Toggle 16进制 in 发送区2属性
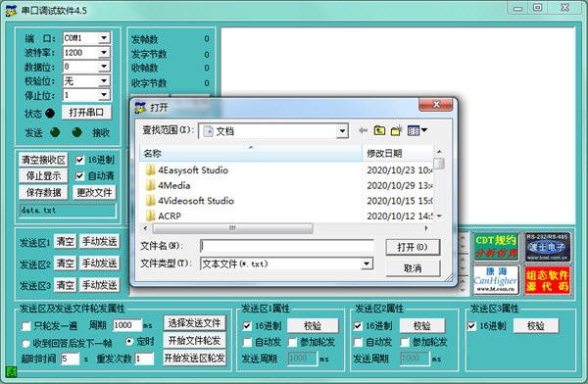The height and width of the screenshot is (384, 588). (358, 326)
